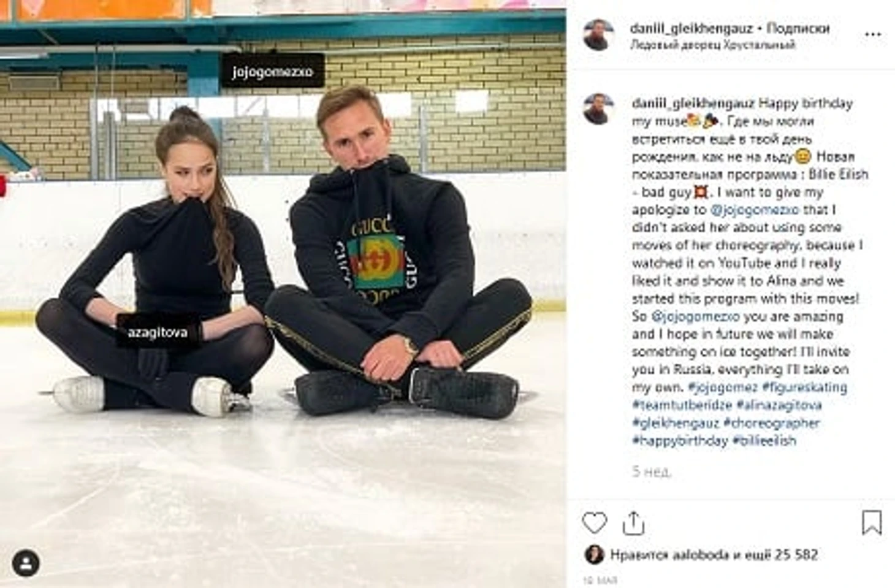Open the jojogomezxo photo tag
The image size is (895, 588).
[x=273, y=72]
